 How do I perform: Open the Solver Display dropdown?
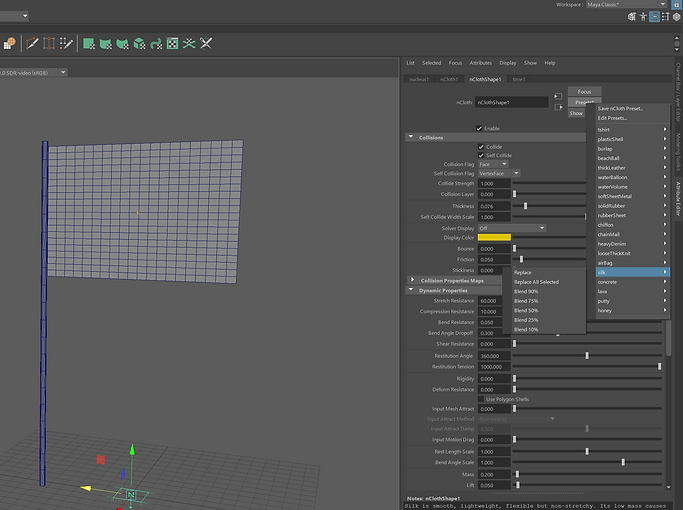[512, 228]
